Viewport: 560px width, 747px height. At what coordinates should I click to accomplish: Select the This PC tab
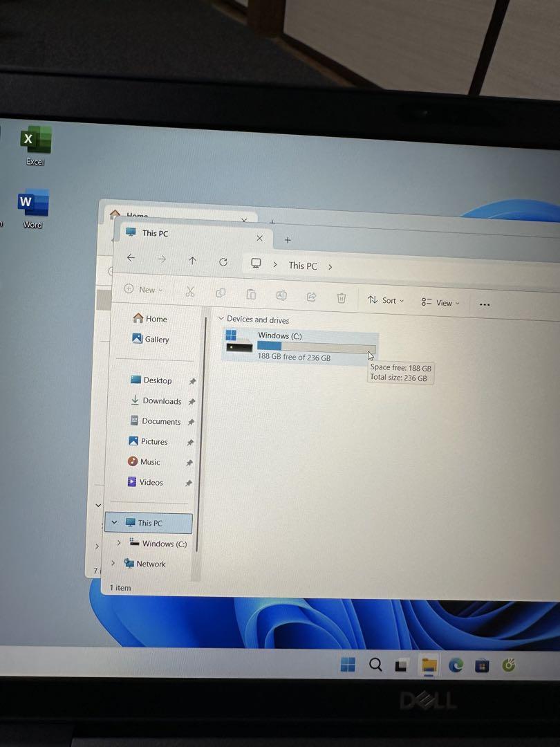pyautogui.click(x=193, y=234)
